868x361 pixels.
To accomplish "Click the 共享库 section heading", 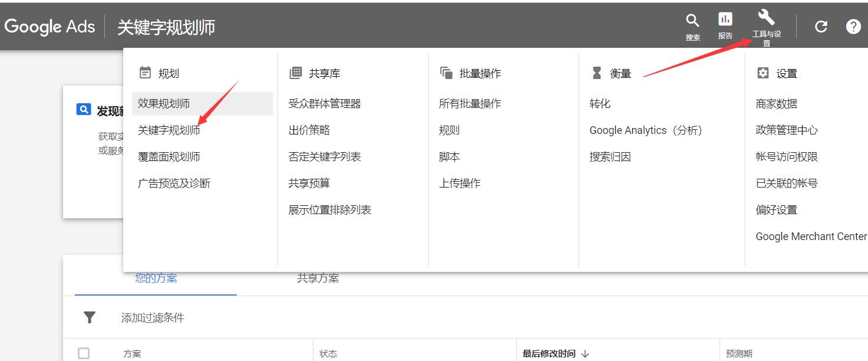I will [325, 73].
